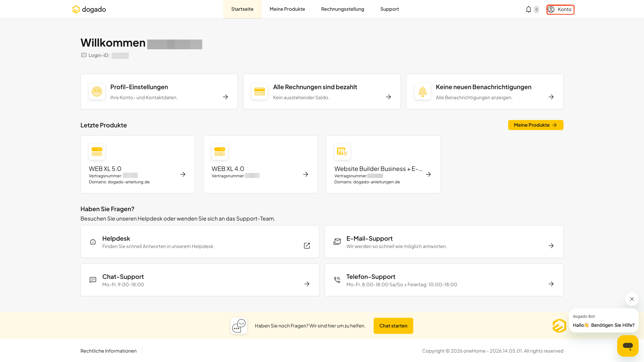This screenshot has width=644, height=362.
Task: Click 'Kein ausstehender Saldo.' text
Action: click(301, 97)
